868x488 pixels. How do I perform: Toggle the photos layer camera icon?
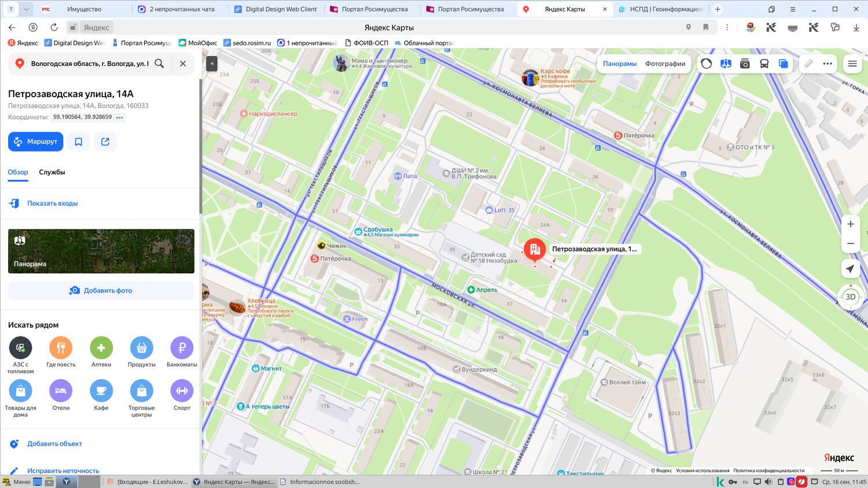pyautogui.click(x=745, y=64)
